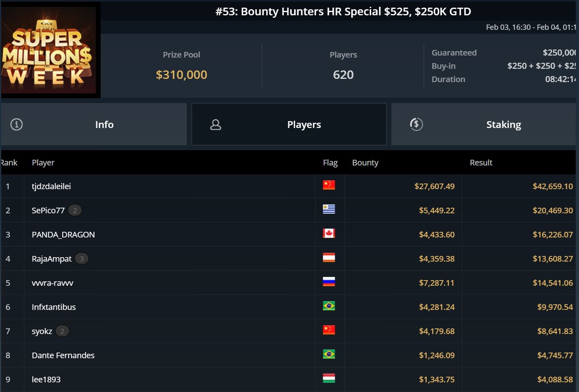Click the re-entry badge beside RajaAmpat

82,259
